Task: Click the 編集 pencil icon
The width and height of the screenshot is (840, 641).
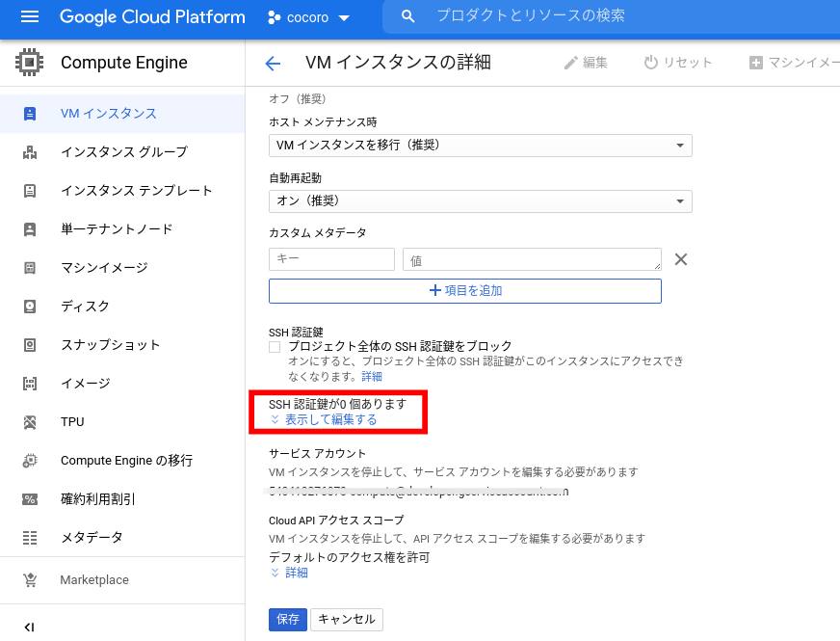Action: tap(570, 63)
